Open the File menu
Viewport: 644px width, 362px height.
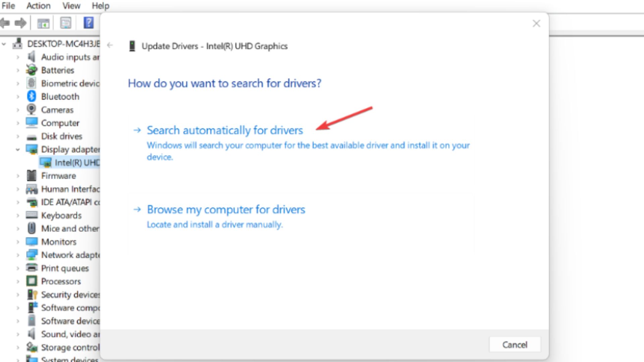coord(8,6)
